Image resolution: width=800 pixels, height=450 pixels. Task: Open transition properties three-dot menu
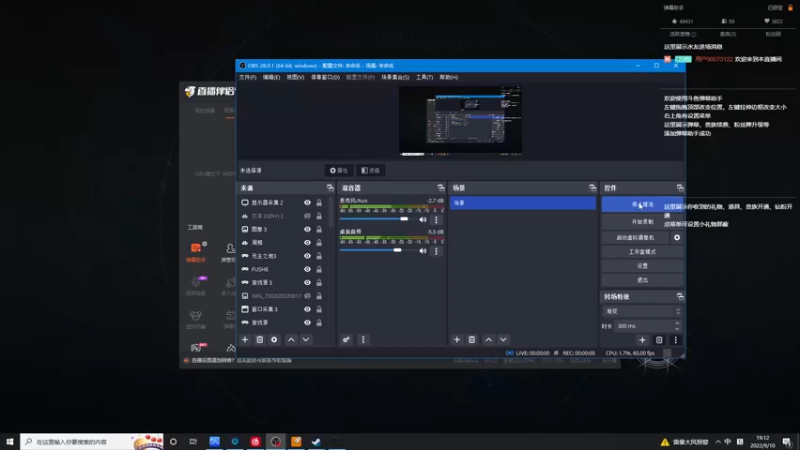(x=676, y=340)
